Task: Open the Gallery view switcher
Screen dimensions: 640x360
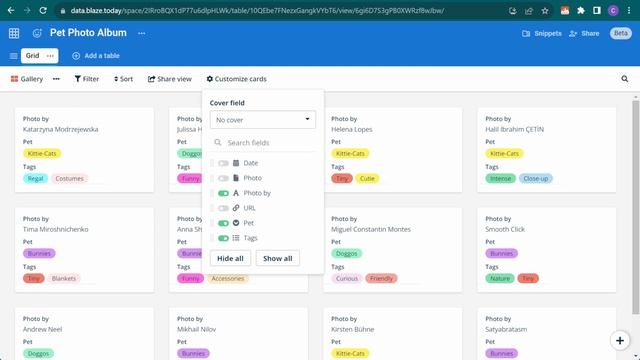Action: (x=27, y=79)
